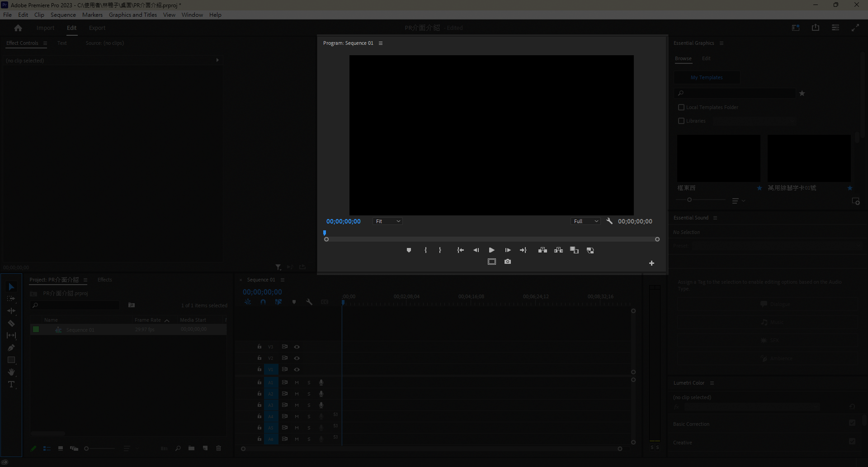Click the Export Frame camera icon
The width and height of the screenshot is (868, 467).
click(508, 262)
